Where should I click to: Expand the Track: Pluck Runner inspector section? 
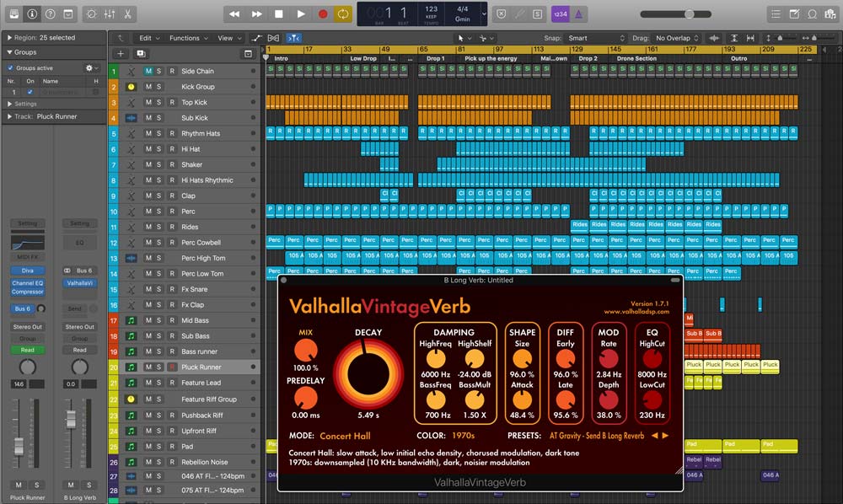tap(8, 116)
